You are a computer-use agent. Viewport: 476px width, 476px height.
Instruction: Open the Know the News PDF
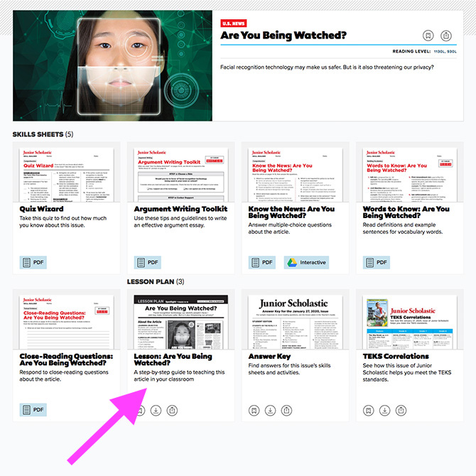[262, 262]
